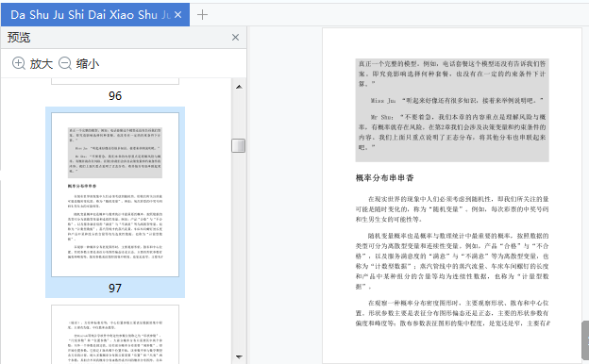Click the page number label 96
The image size is (589, 364).
click(x=115, y=95)
